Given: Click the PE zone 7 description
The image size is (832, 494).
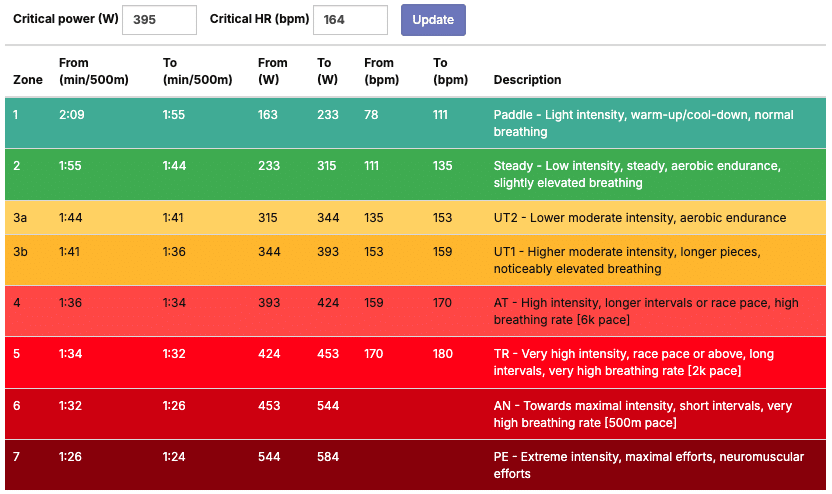Looking at the screenshot, I should 648,465.
